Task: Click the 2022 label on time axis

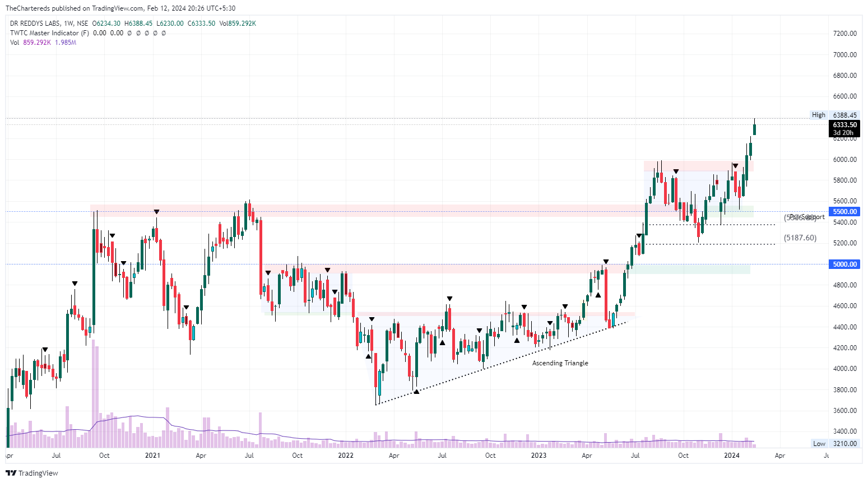Action: pos(346,456)
